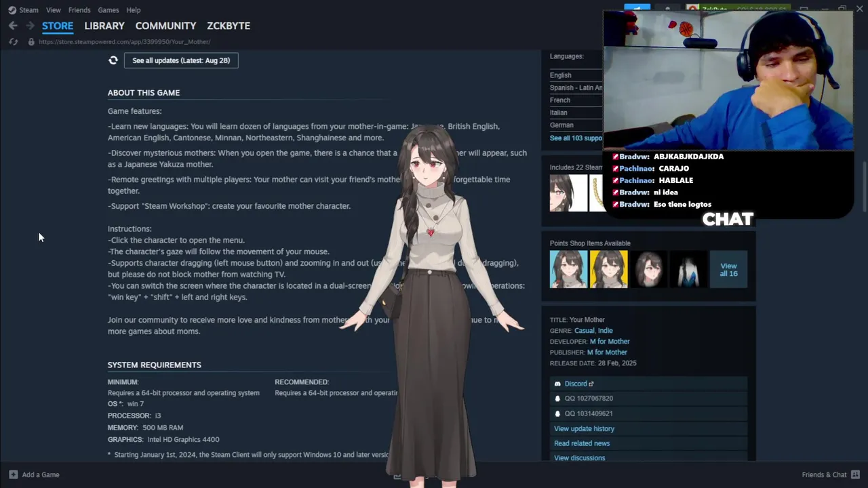This screenshot has width=868, height=488.
Task: Open the Friends & Chat icon
Action: coord(855,474)
